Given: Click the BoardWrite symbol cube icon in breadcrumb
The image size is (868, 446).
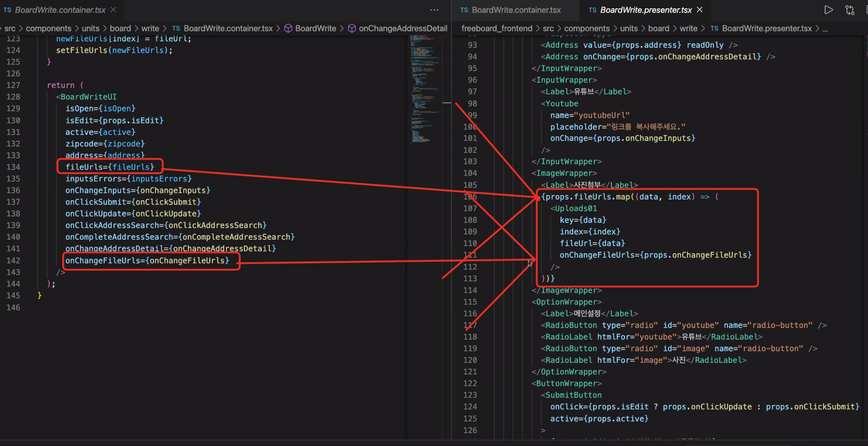Looking at the screenshot, I should click(x=288, y=28).
